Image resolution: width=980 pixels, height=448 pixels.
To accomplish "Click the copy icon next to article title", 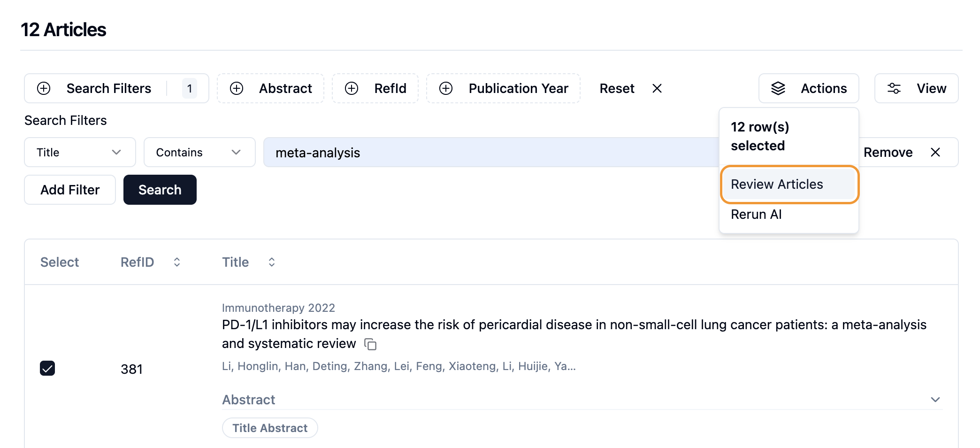I will [x=371, y=344].
